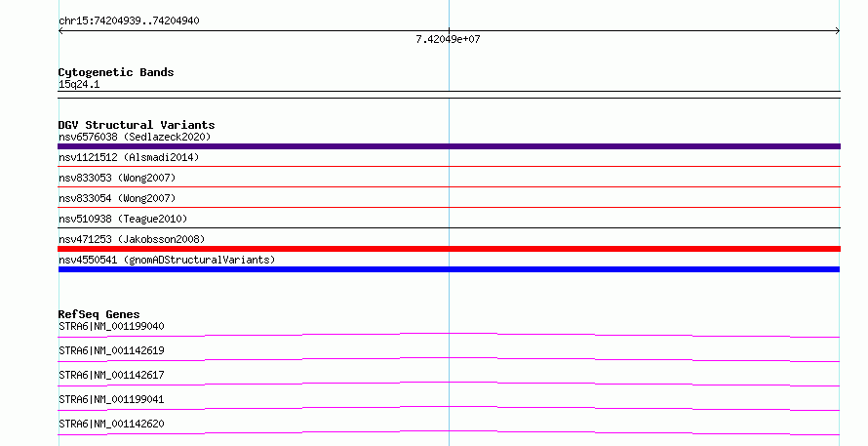Click the STRA6|NM_001199041 transcript label
This screenshot has height=446, width=868.
coord(111,399)
